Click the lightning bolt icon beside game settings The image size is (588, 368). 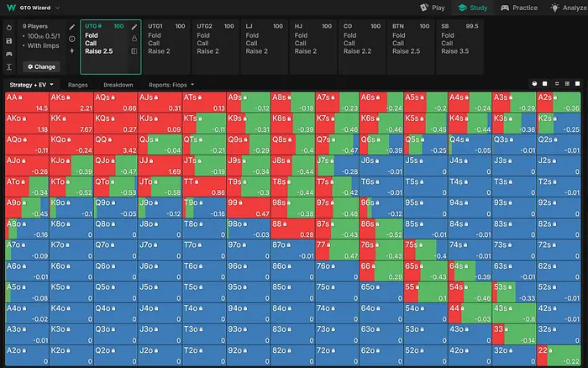coord(71,51)
